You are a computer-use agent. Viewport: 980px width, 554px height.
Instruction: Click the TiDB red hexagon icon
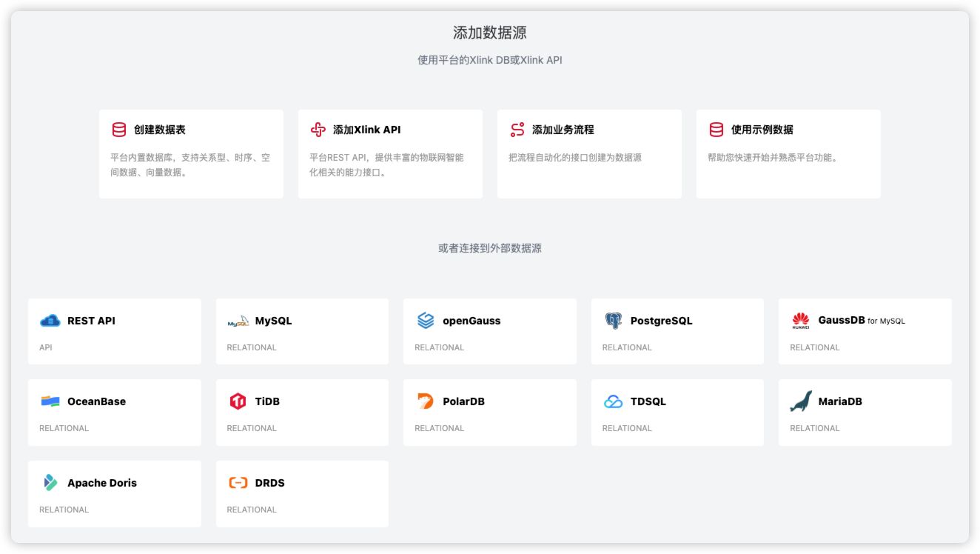[x=238, y=401]
